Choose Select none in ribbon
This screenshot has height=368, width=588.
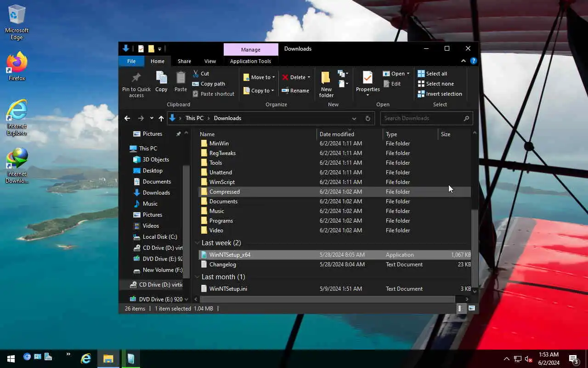[435, 84]
